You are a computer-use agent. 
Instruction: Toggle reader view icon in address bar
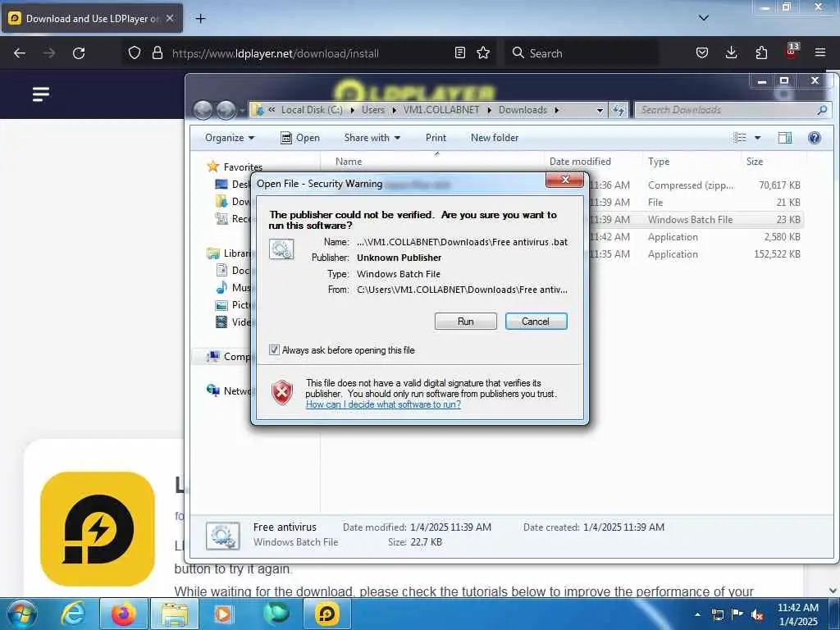[x=459, y=52]
